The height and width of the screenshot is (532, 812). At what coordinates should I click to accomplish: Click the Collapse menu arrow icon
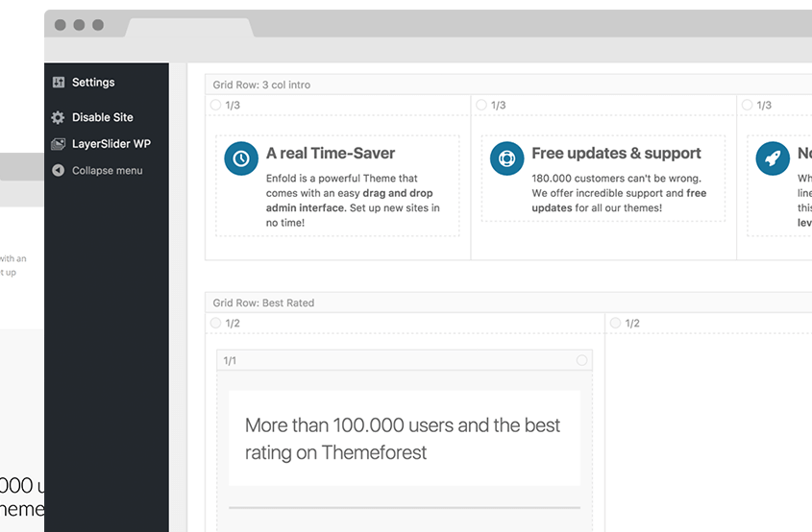[59, 171]
